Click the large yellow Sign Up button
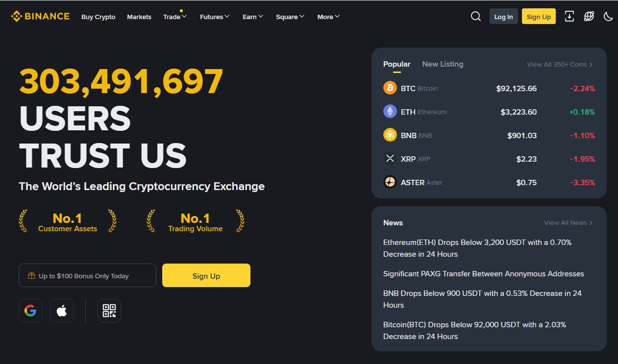This screenshot has height=364, width=618. click(206, 275)
